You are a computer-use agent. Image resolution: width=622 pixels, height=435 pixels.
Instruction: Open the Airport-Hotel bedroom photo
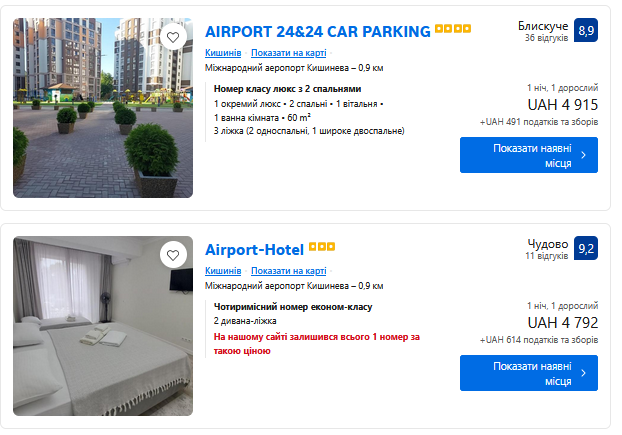coord(103,325)
